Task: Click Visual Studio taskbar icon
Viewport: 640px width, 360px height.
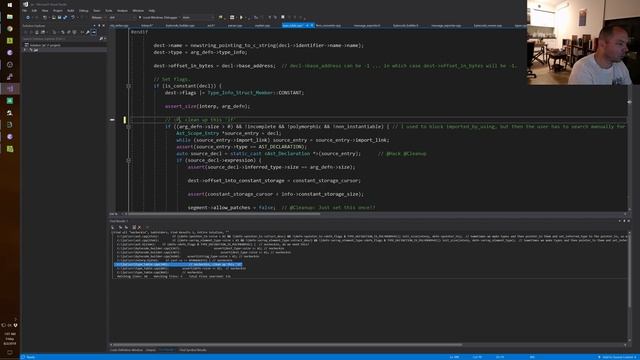Action: point(10,89)
